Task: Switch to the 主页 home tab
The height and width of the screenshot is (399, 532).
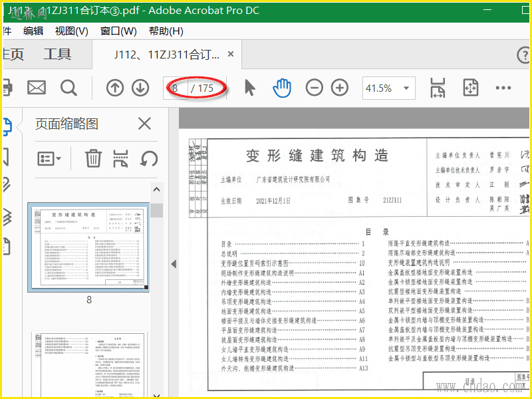Action: pos(13,55)
